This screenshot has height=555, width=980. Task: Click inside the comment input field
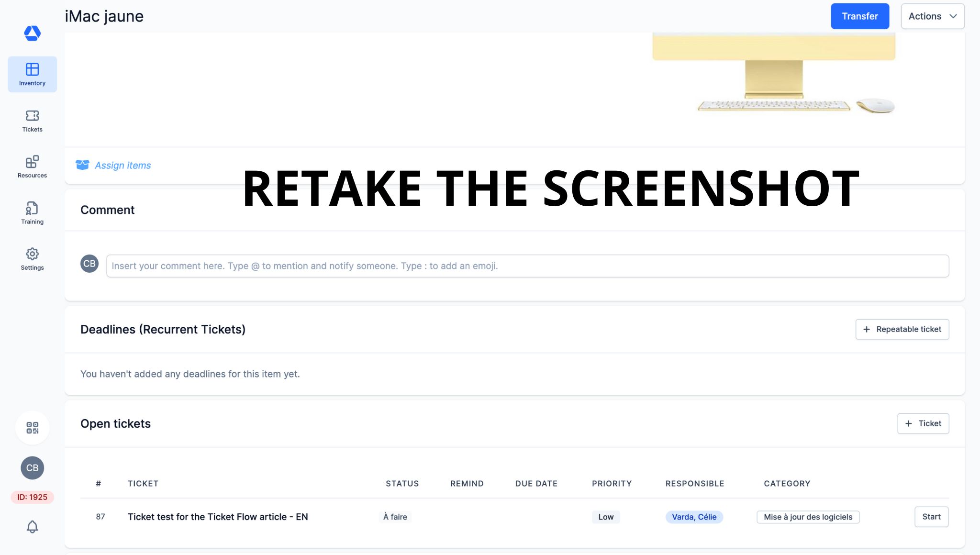527,266
